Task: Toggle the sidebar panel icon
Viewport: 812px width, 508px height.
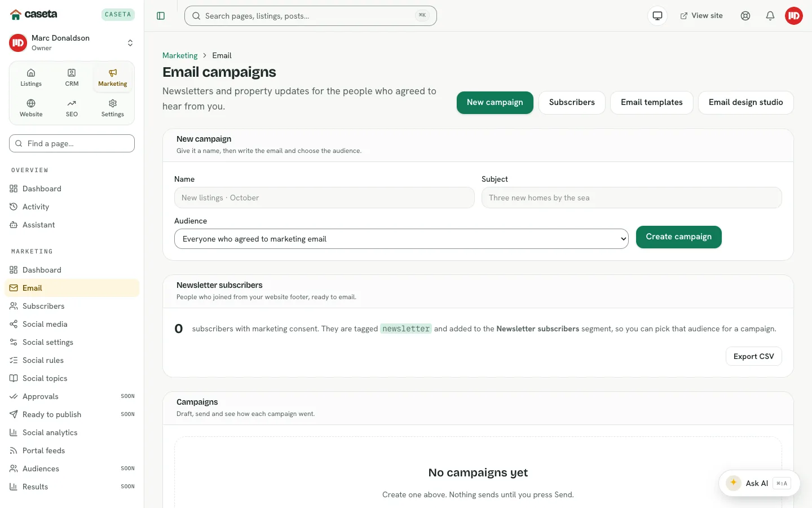Action: click(x=161, y=16)
